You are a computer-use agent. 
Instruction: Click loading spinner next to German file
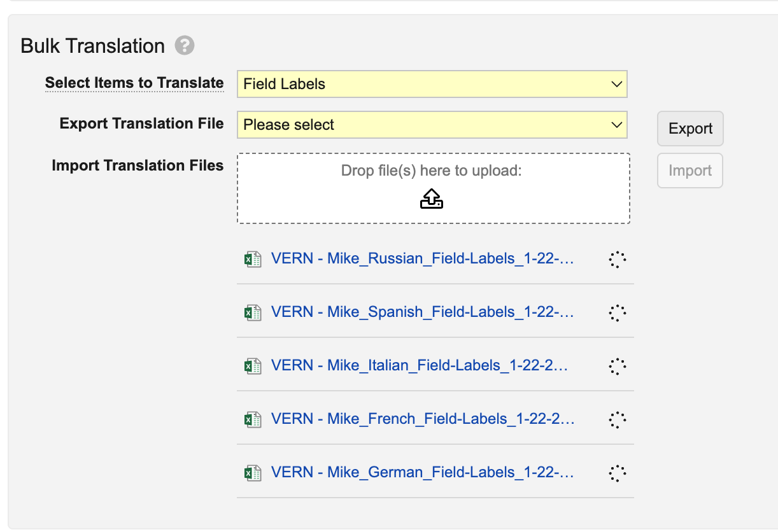[x=617, y=473]
